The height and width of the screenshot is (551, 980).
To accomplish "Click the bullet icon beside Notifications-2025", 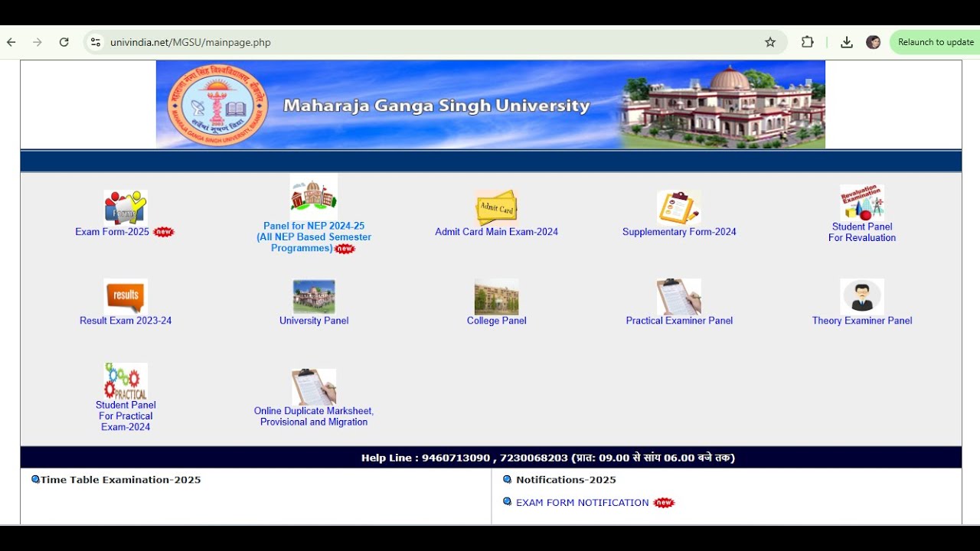I will click(x=507, y=480).
